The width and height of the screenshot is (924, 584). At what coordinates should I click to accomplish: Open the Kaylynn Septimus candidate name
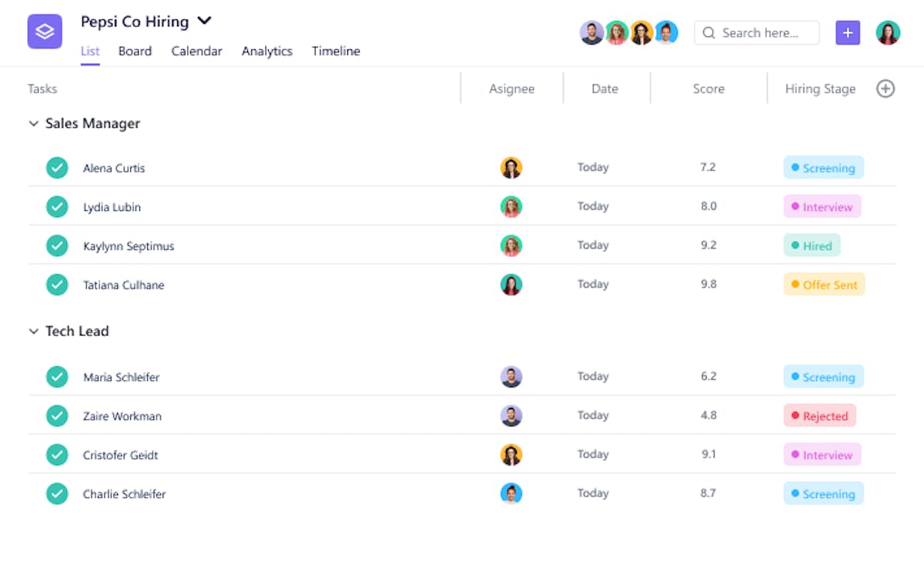point(129,246)
